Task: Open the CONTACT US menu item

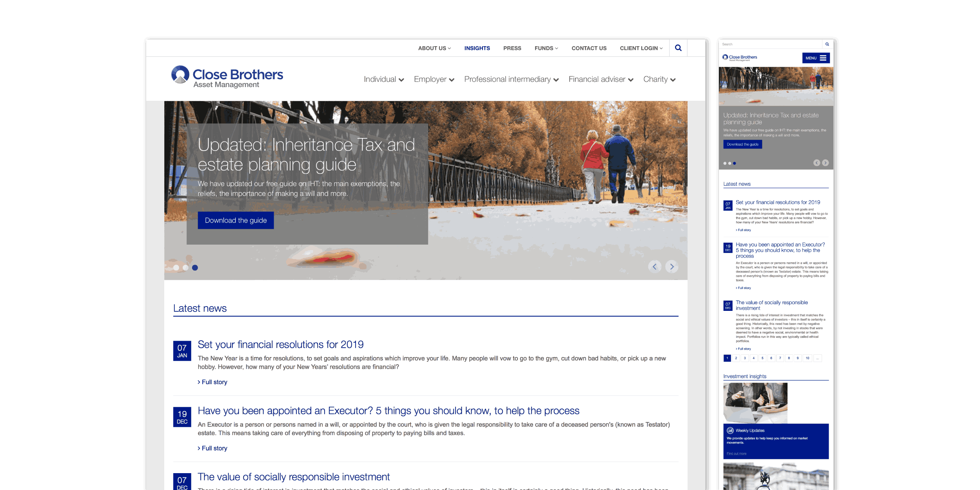Action: point(589,48)
